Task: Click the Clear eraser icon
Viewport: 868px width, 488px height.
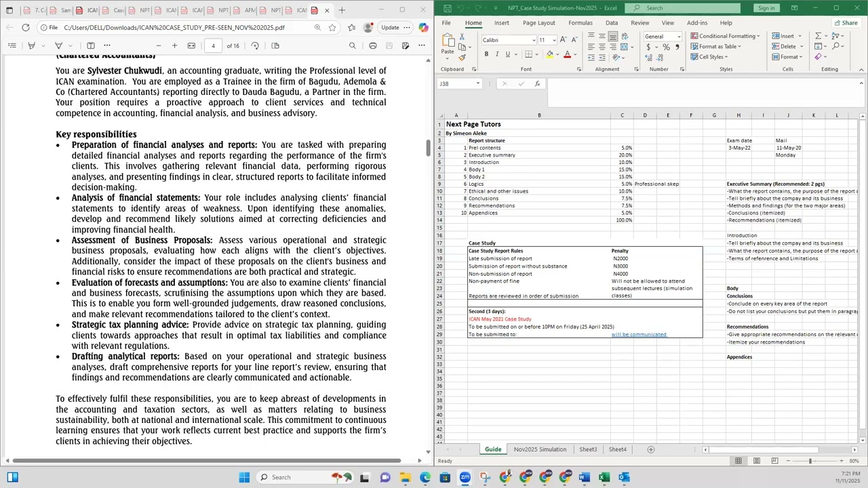Action: (x=818, y=57)
